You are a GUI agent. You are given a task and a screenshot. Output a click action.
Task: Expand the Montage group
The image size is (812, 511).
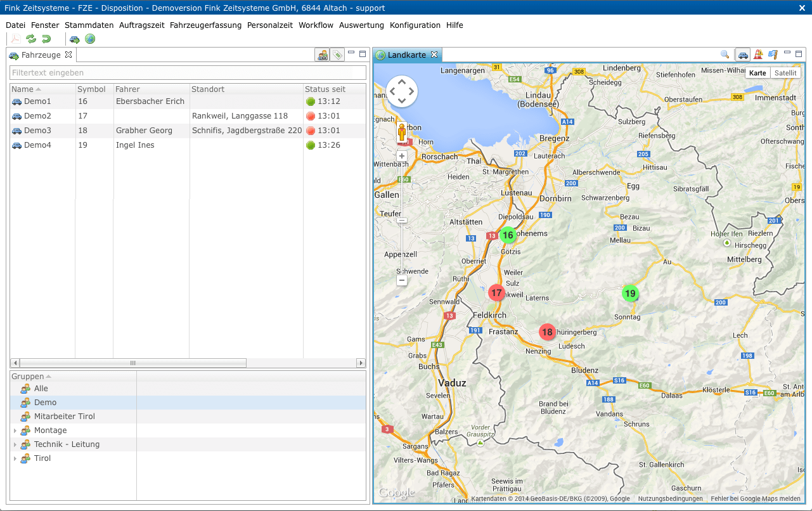[15, 430]
